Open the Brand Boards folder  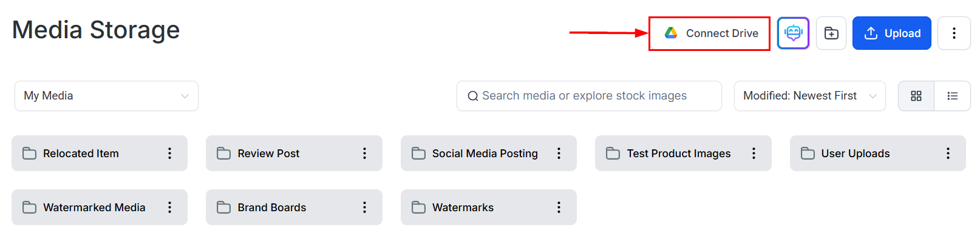272,208
